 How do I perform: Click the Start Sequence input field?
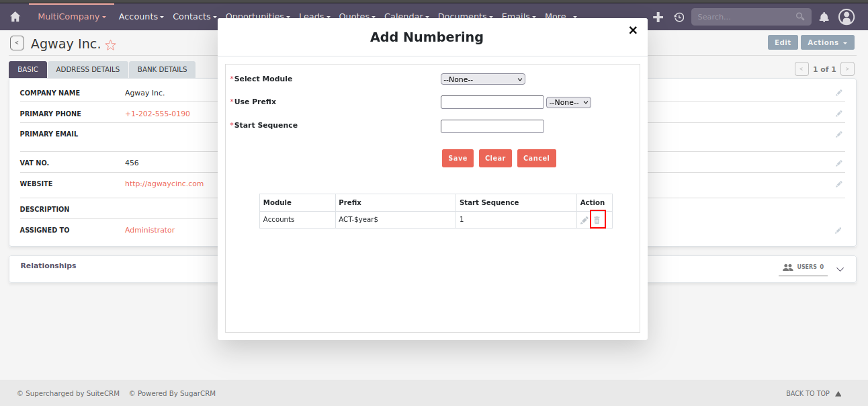point(492,126)
